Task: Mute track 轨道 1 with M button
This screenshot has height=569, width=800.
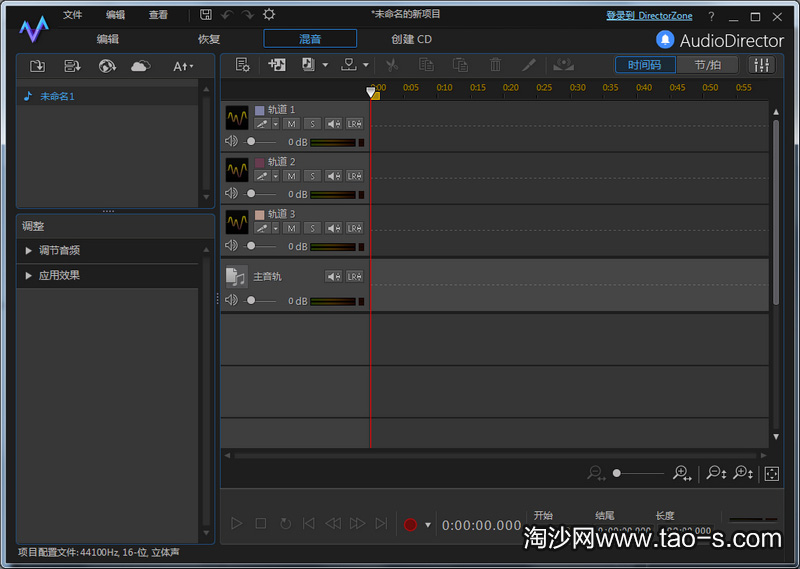Action: 291,124
